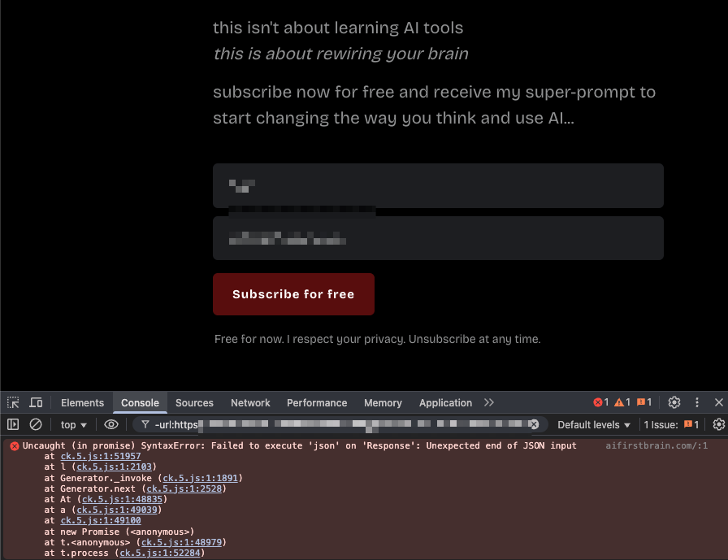Viewport: 728px width, 560px height.
Task: Click the red error icon beside Uncaught
Action: point(15,446)
